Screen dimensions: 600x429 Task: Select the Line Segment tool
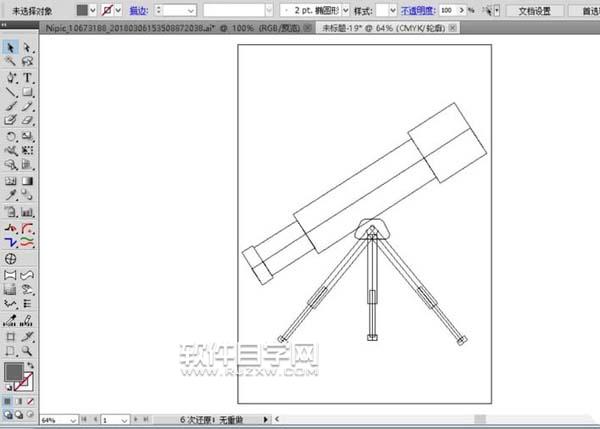pyautogui.click(x=10, y=92)
